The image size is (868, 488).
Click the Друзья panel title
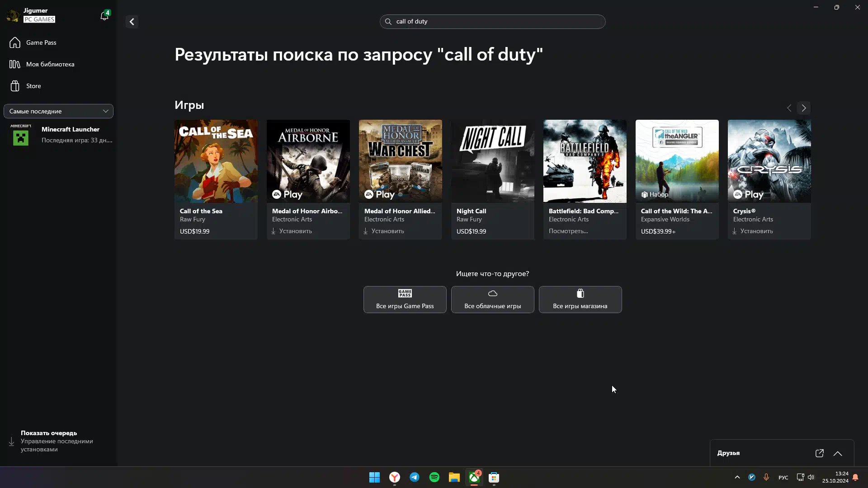[x=728, y=453]
